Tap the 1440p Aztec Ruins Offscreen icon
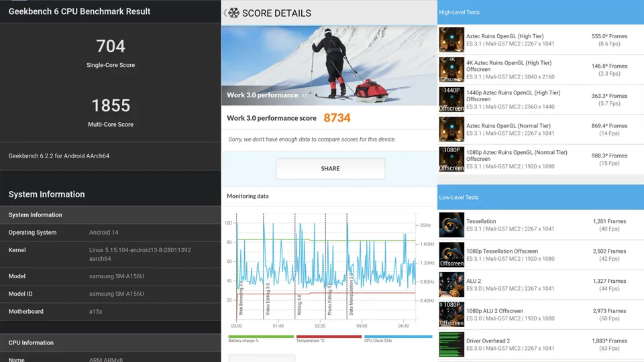The height and width of the screenshot is (362, 644). click(451, 99)
